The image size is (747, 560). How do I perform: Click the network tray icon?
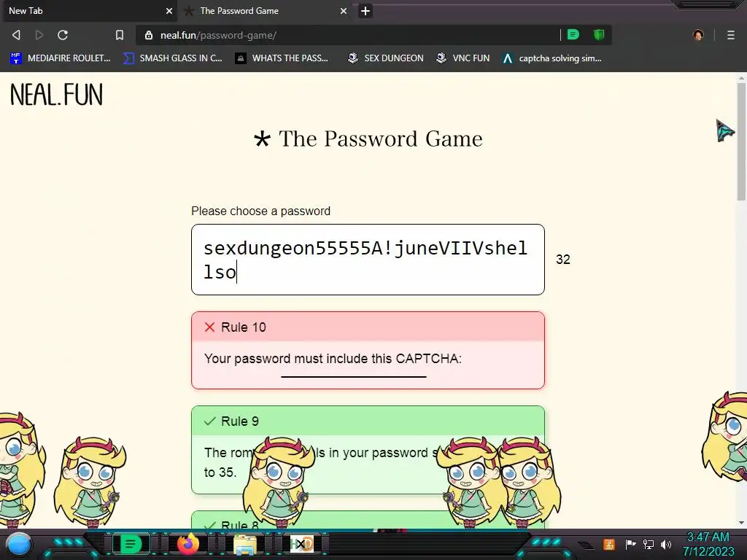[648, 544]
